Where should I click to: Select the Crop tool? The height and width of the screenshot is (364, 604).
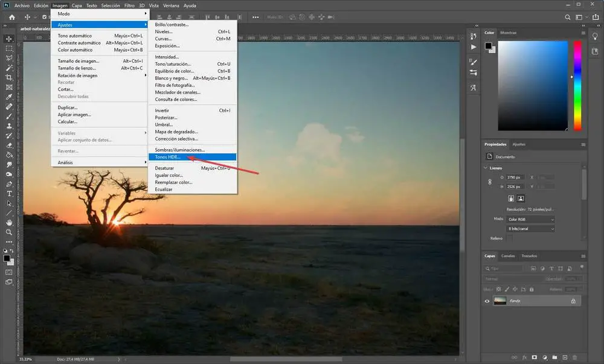click(9, 77)
